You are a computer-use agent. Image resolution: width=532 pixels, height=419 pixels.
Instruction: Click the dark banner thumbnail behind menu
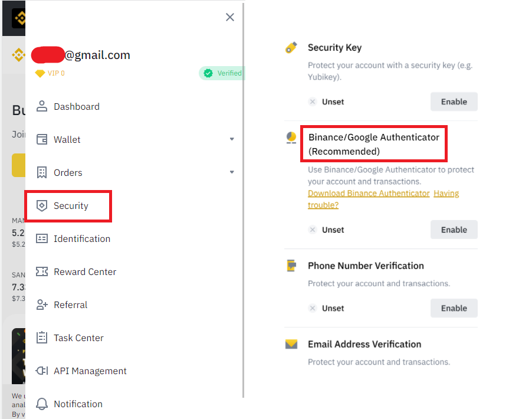point(19,356)
